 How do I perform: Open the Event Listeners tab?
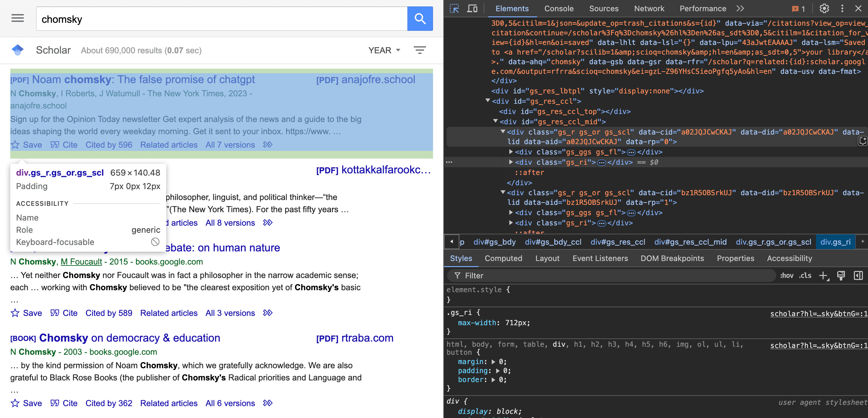pos(600,258)
